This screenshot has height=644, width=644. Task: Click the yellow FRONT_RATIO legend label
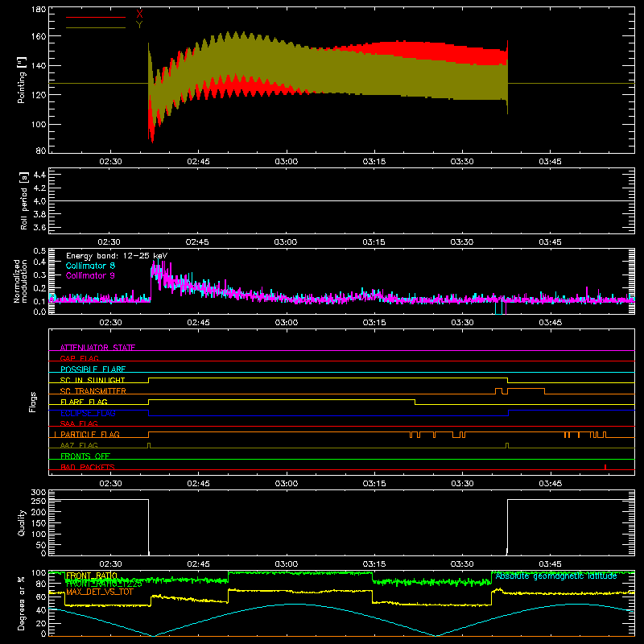pyautogui.click(x=92, y=576)
